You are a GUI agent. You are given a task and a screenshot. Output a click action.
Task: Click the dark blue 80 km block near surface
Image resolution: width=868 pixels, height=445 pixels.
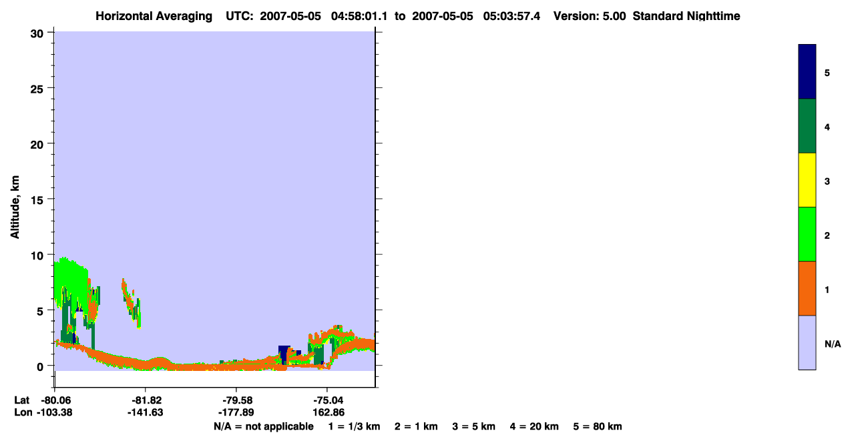coord(284,352)
